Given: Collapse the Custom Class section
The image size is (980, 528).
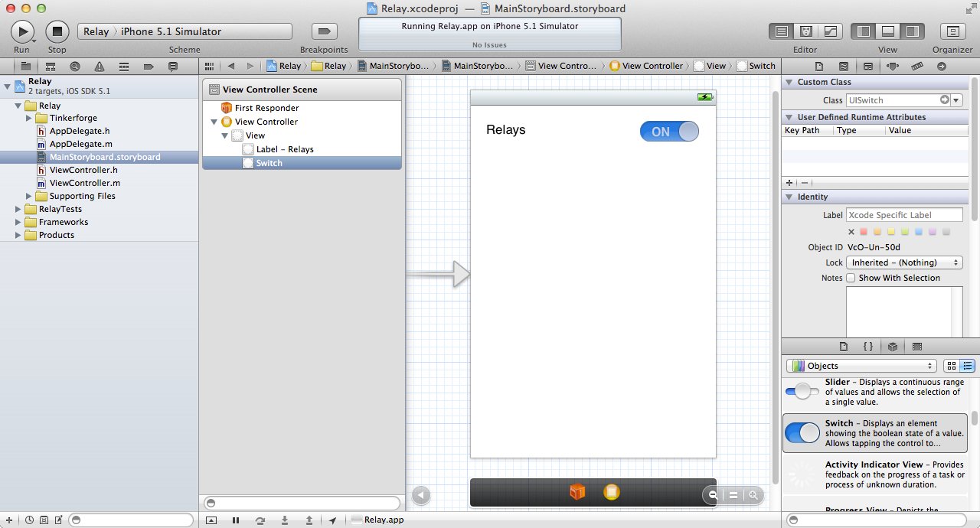Looking at the screenshot, I should [x=790, y=82].
